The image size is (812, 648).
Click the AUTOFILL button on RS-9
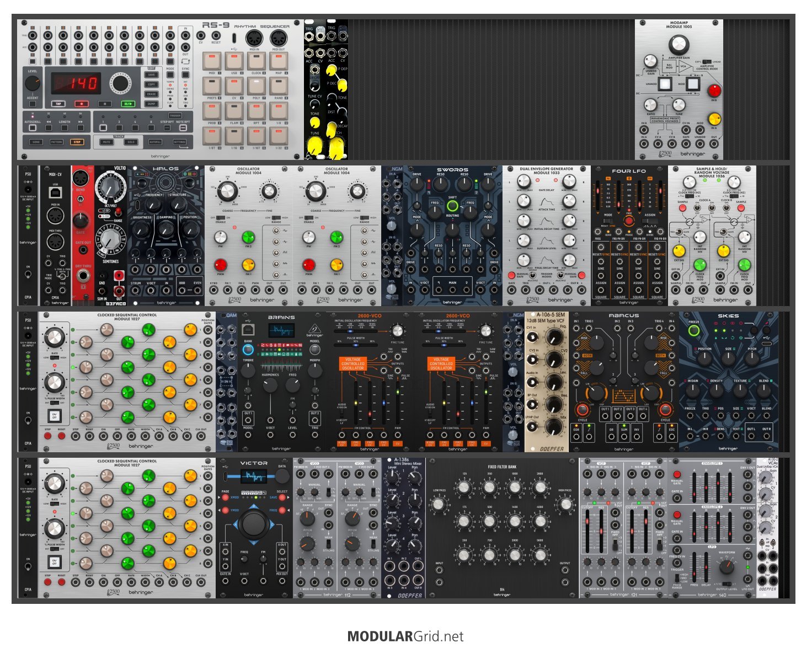point(156,142)
